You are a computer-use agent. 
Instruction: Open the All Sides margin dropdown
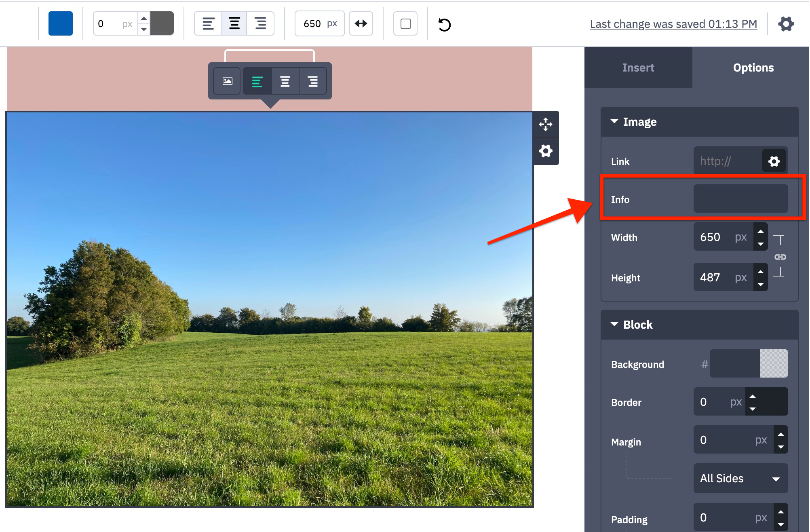point(740,478)
